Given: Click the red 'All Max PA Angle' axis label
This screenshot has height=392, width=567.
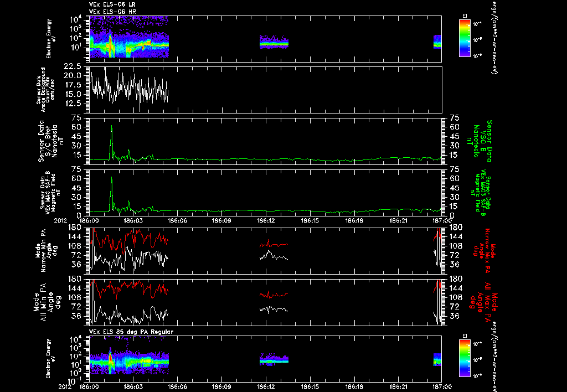Looking at the screenshot, I should pyautogui.click(x=483, y=302).
